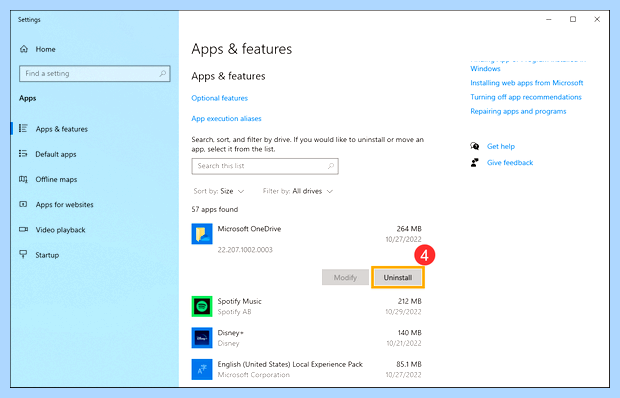Open Installing web apps from Microsoft link
The width and height of the screenshot is (620, 398).
click(527, 83)
